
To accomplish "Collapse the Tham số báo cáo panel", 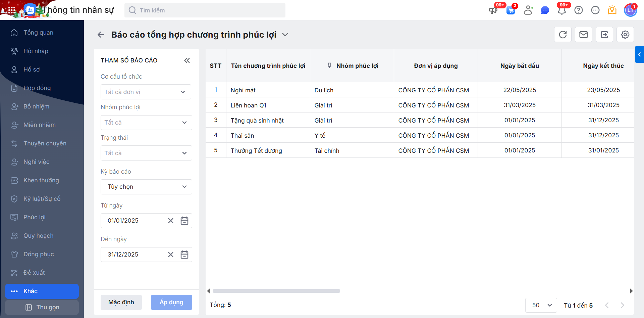I will click(187, 60).
